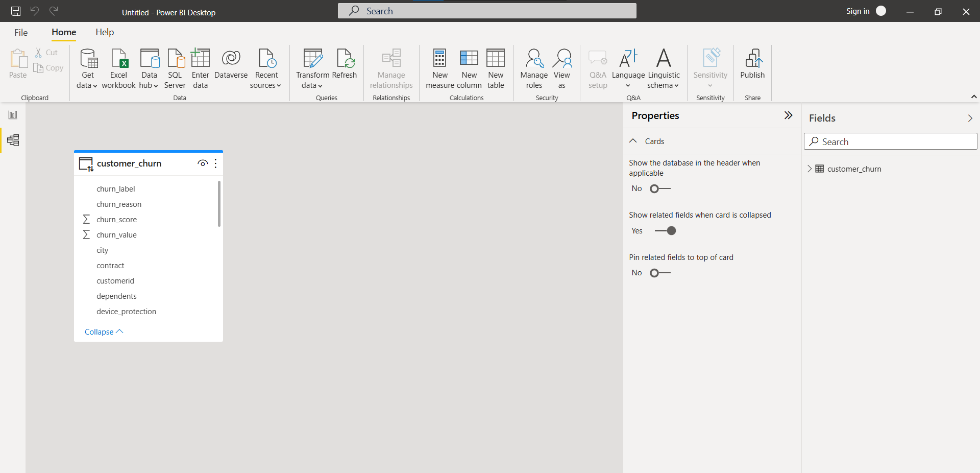Image resolution: width=980 pixels, height=473 pixels.
Task: Click the sigma icon beside churn_value
Action: (86, 234)
